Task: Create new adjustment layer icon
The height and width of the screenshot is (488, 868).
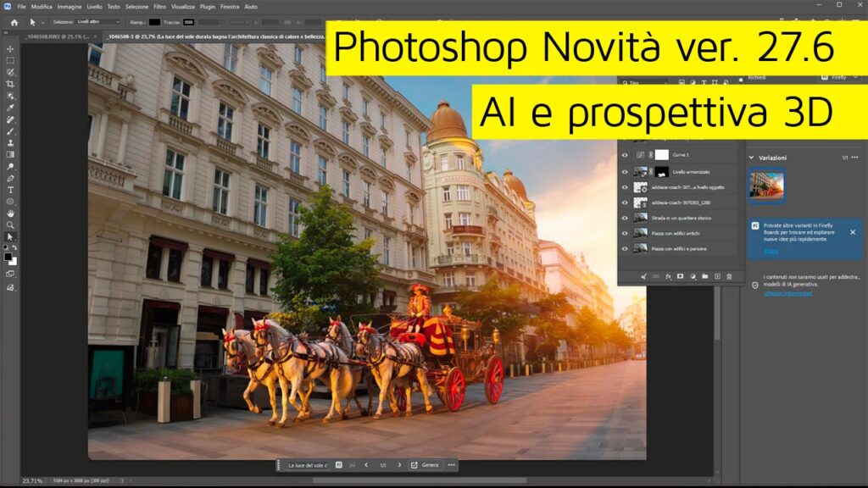Action: [x=693, y=276]
